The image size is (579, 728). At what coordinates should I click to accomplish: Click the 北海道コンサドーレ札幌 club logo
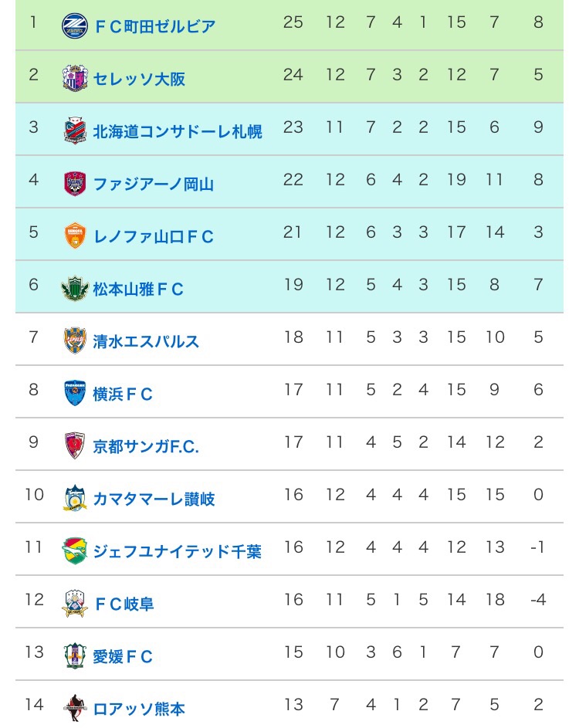point(75,130)
